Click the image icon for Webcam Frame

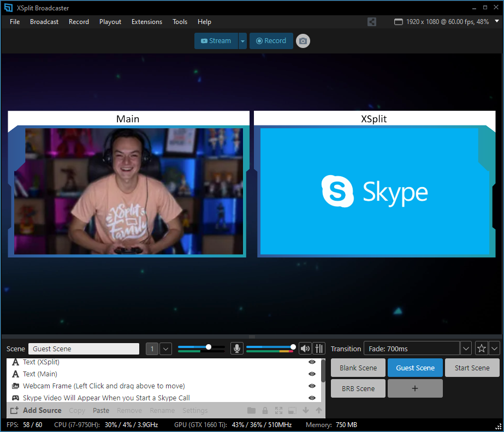(15, 386)
